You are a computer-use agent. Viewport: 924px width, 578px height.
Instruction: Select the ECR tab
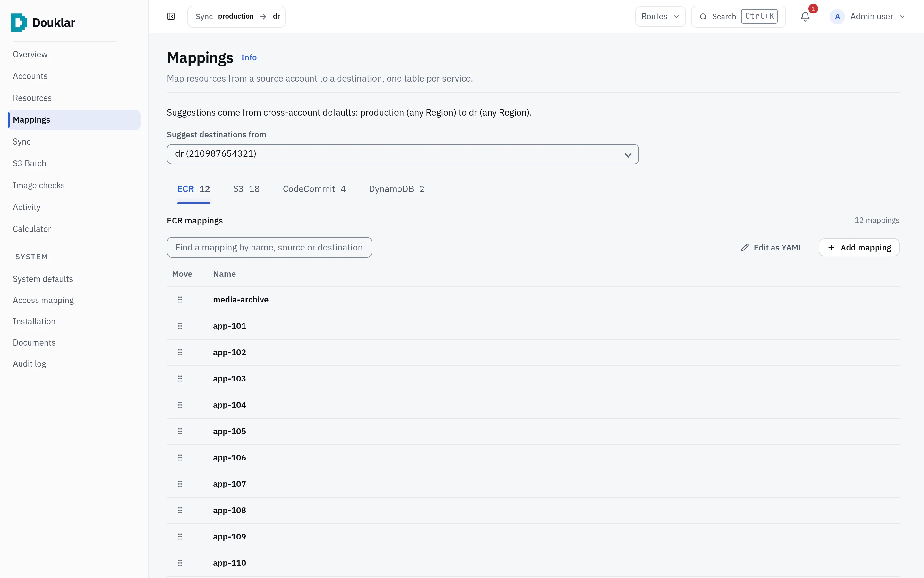[193, 189]
